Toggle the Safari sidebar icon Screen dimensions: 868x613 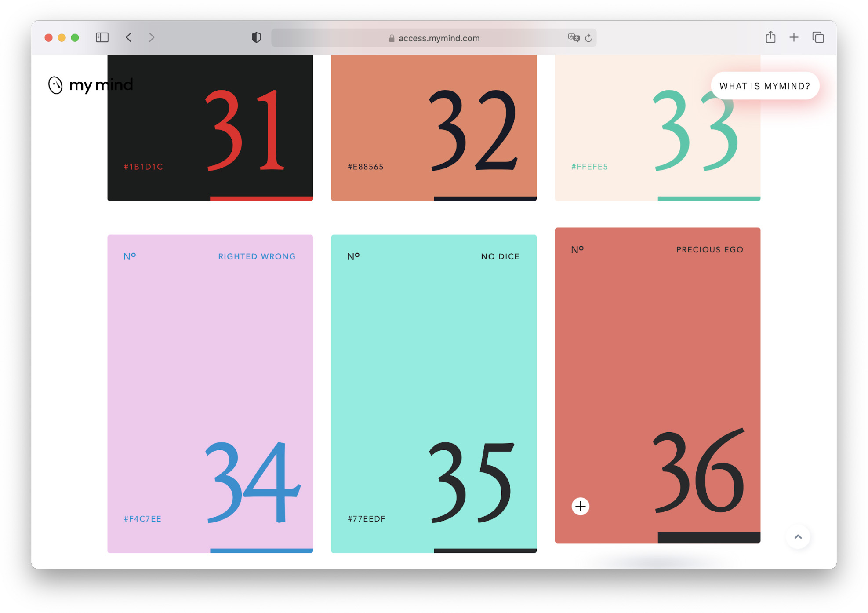[102, 37]
